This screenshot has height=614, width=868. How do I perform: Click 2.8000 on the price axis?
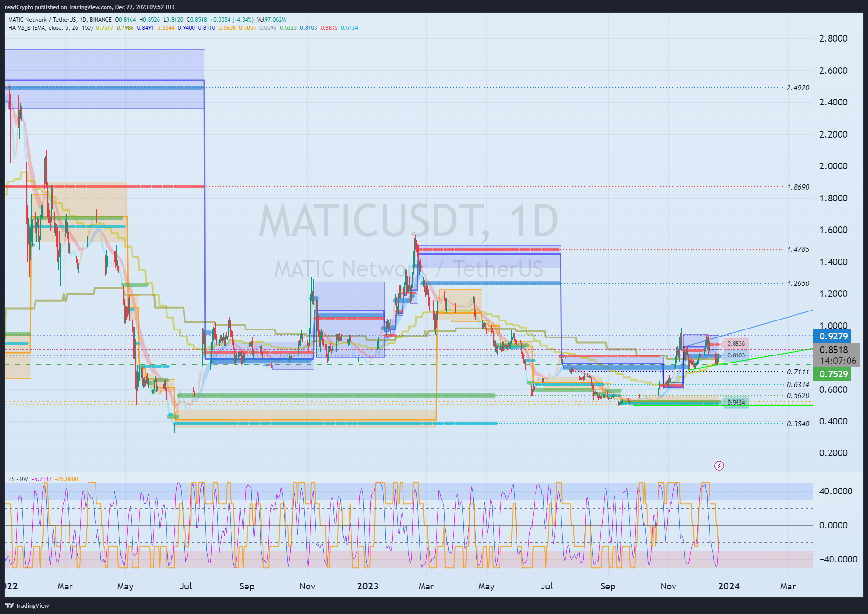click(x=833, y=38)
